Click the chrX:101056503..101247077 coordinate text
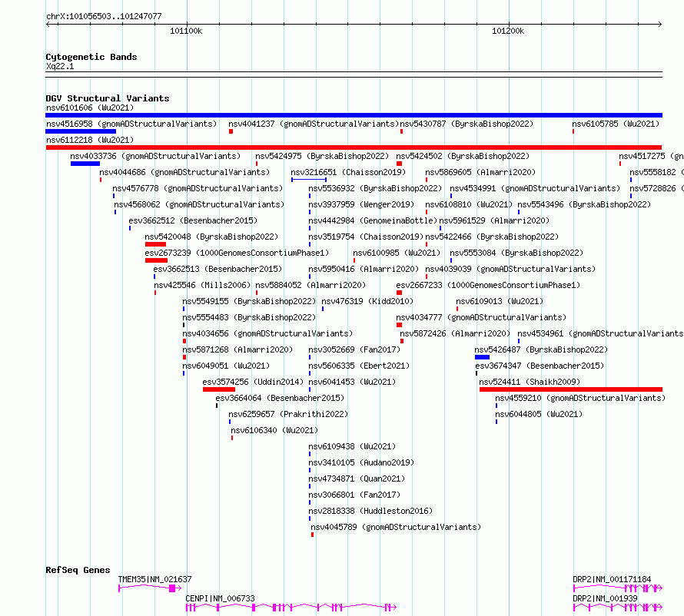 [x=104, y=17]
